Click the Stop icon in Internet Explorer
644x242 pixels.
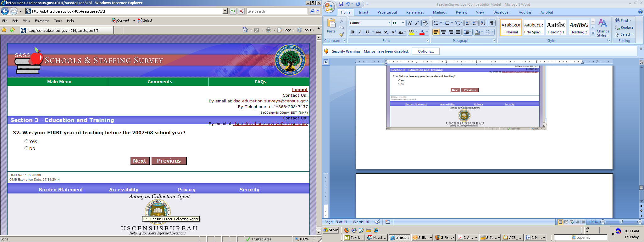click(241, 11)
